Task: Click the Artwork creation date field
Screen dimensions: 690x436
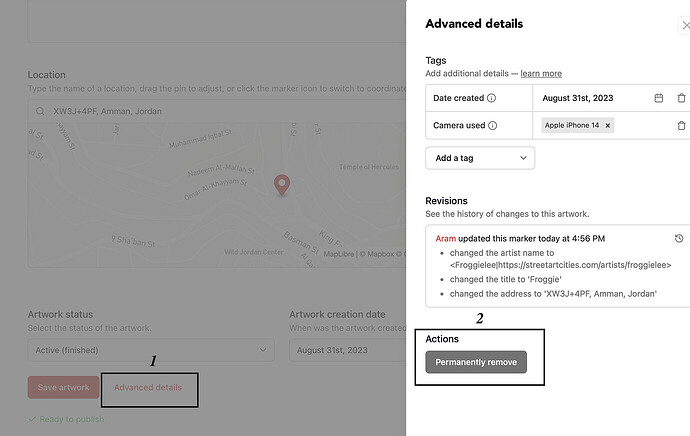Action: [x=348, y=350]
